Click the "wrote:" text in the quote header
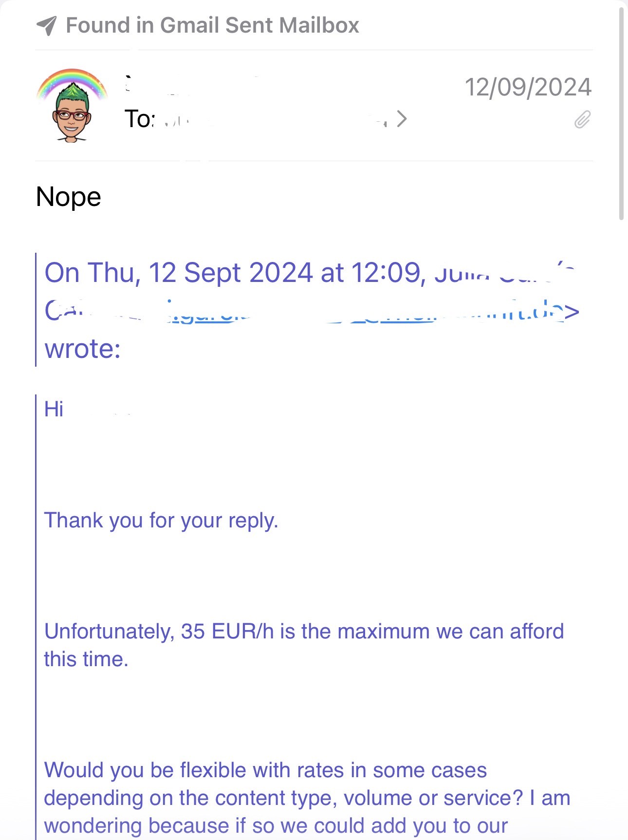Image resolution: width=628 pixels, height=840 pixels. [83, 349]
